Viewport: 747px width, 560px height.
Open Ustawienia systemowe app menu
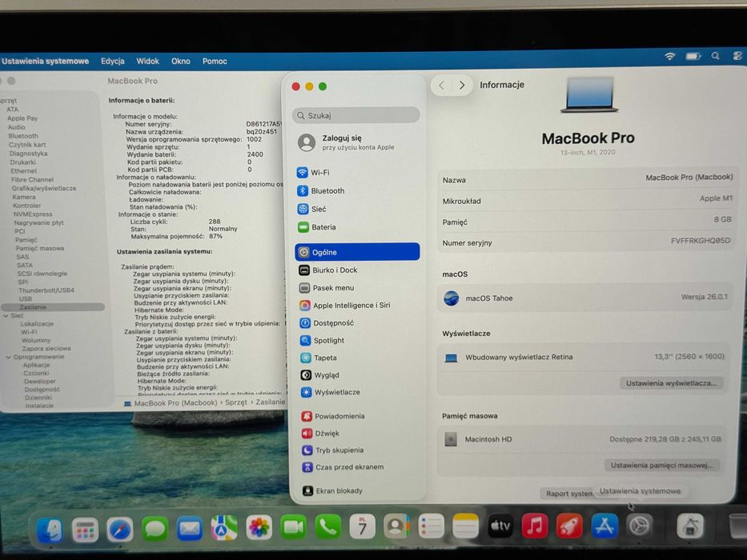46,61
